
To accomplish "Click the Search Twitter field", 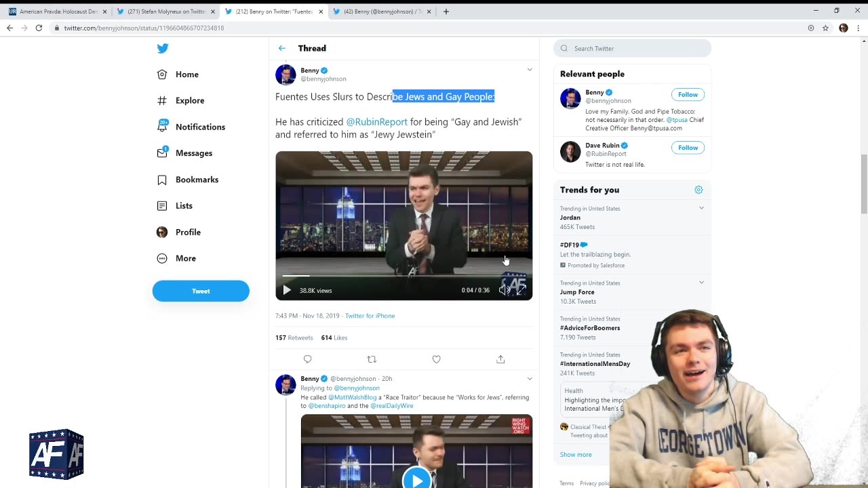I will tap(632, 48).
